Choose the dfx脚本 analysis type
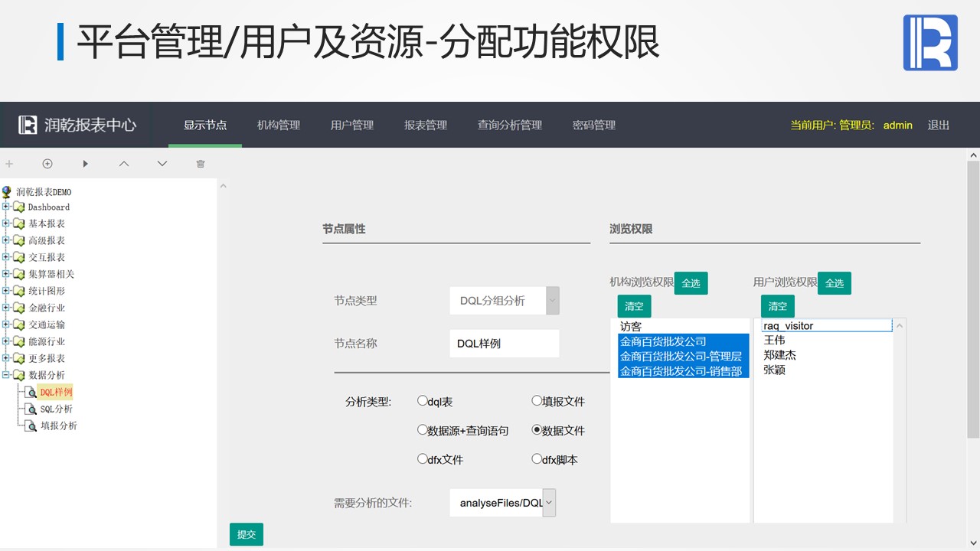Viewport: 980px width, 551px height. [537, 459]
